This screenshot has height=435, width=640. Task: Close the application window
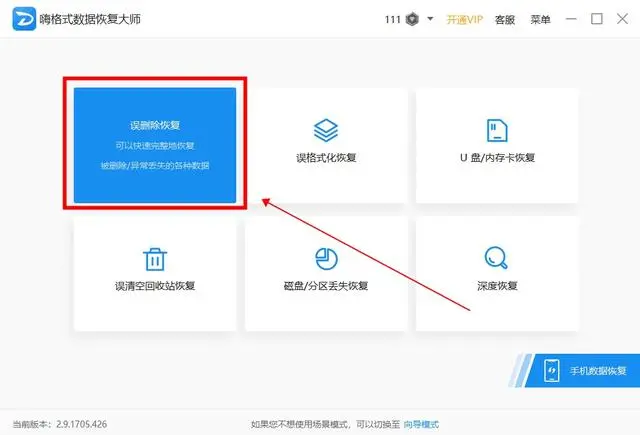622,19
